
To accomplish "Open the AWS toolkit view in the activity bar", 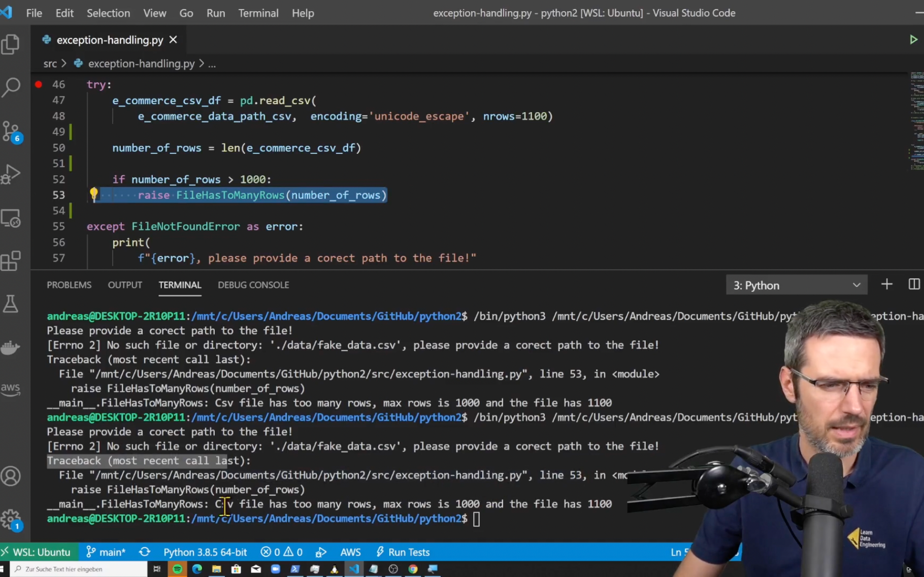I will [11, 389].
